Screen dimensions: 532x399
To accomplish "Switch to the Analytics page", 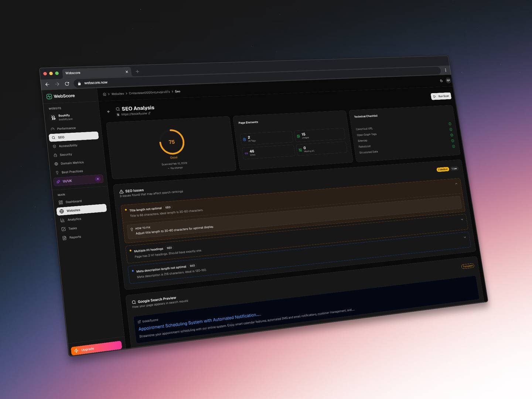I will [74, 219].
